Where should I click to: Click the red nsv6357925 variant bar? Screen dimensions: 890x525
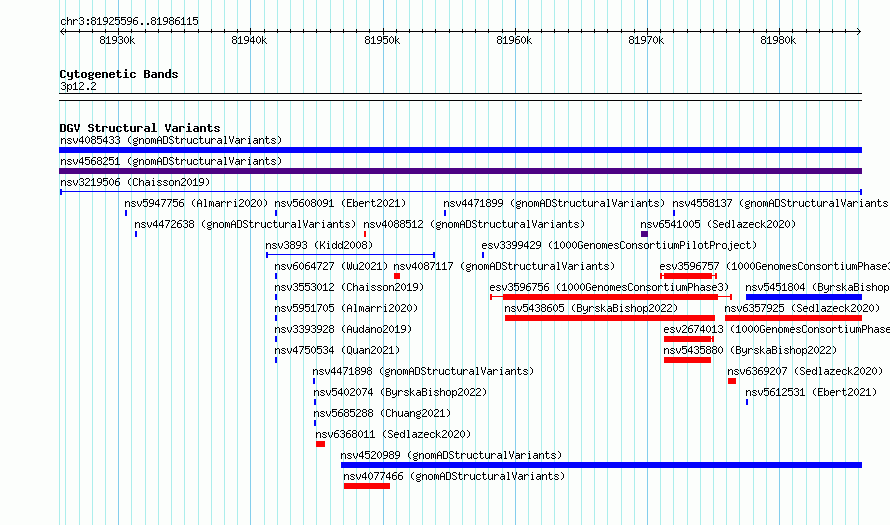coord(794,318)
